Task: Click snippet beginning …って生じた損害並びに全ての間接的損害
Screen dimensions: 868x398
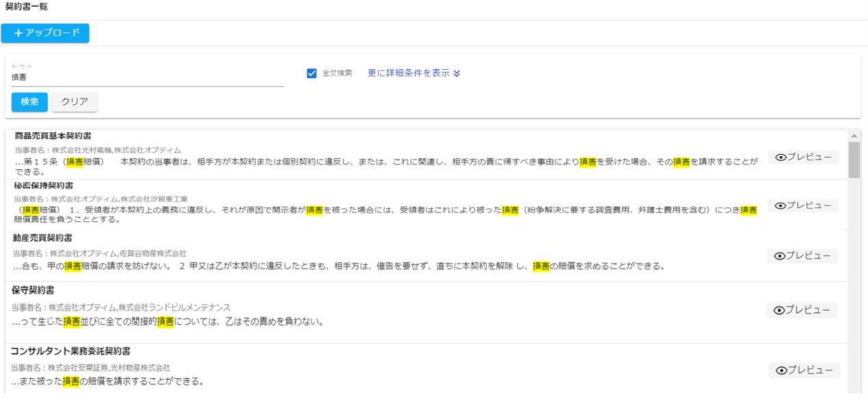Action: [167, 321]
